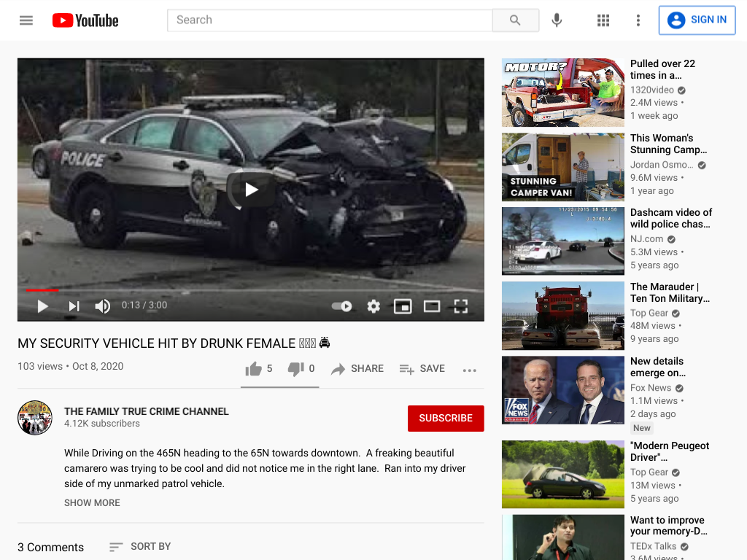747x560 pixels.
Task: Click the red SUBSCRIBE button
Action: point(446,418)
